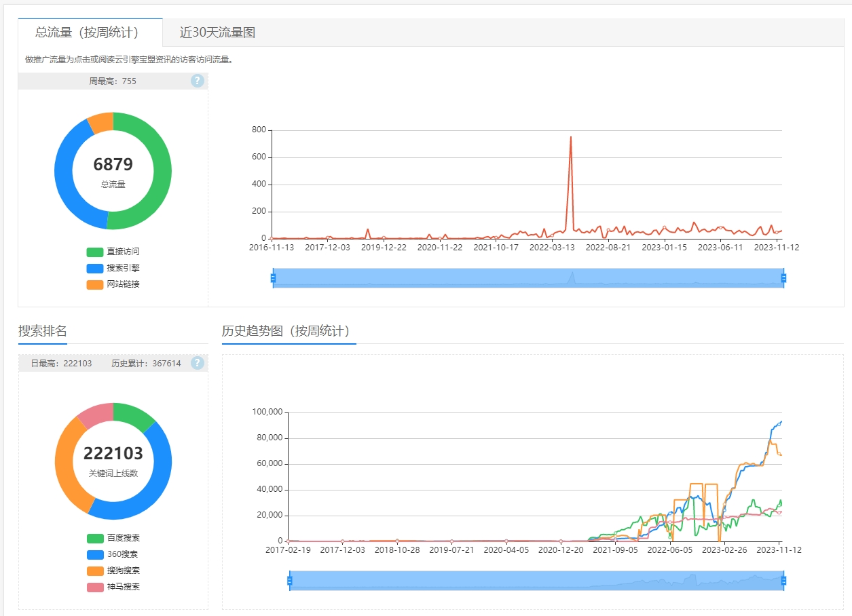
Task: Toggle the 网站链接 legend item
Action: pos(113,284)
